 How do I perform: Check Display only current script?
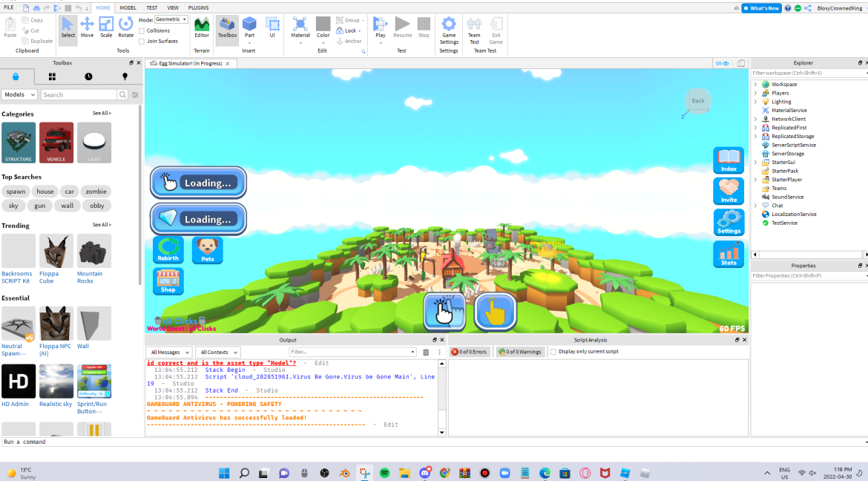click(553, 352)
